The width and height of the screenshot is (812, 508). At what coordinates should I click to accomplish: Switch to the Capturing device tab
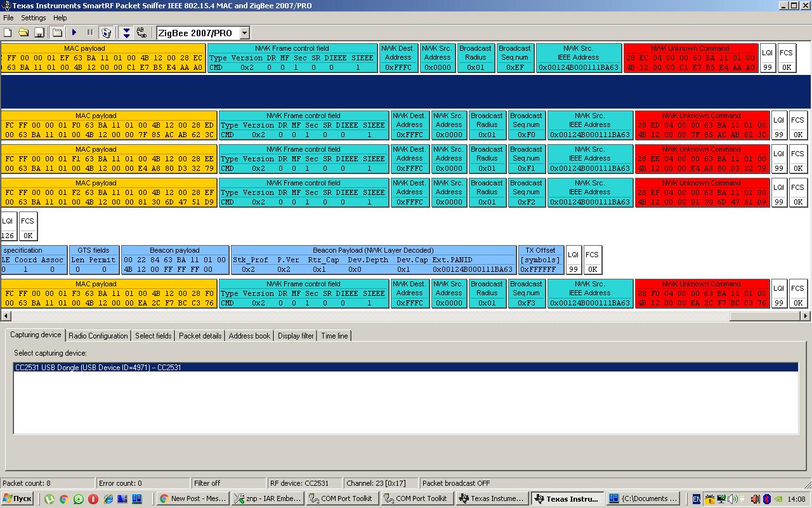pyautogui.click(x=36, y=335)
